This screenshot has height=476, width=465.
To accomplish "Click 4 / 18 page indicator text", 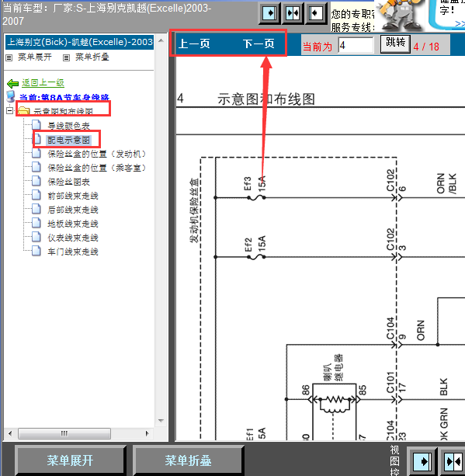I will tap(426, 47).
